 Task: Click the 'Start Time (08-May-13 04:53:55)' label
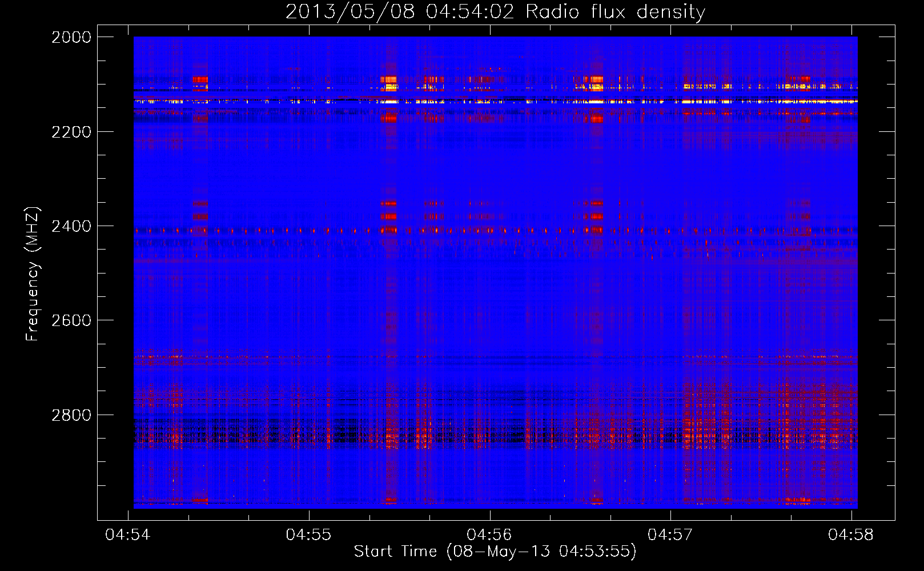[495, 552]
